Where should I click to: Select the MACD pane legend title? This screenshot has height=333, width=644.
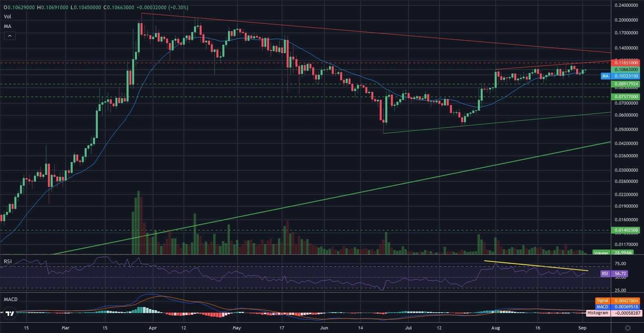[11, 299]
